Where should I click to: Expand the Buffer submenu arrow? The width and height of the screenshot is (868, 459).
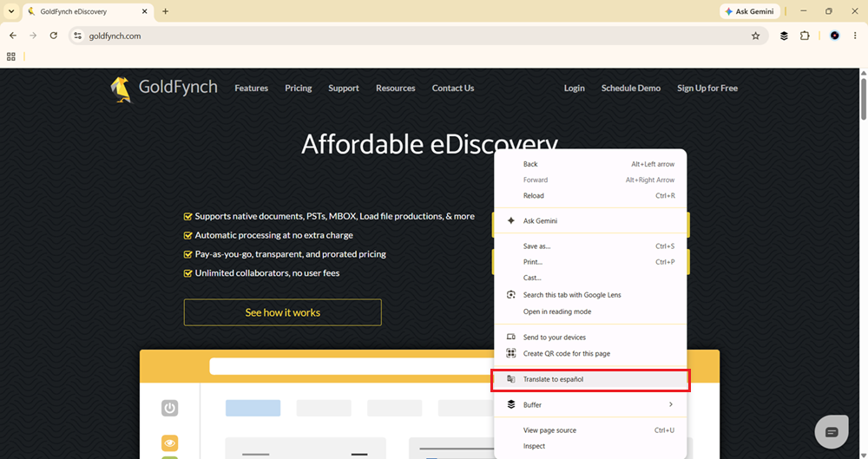pyautogui.click(x=671, y=404)
